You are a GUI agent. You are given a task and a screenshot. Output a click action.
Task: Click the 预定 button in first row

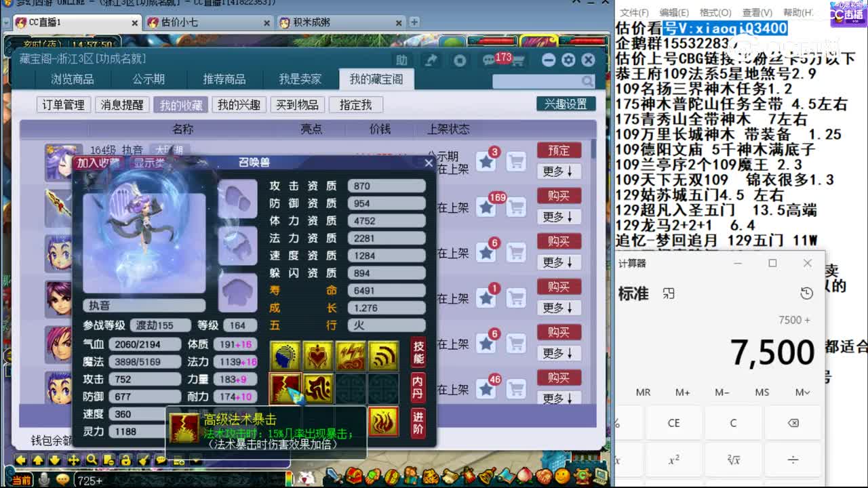(559, 150)
